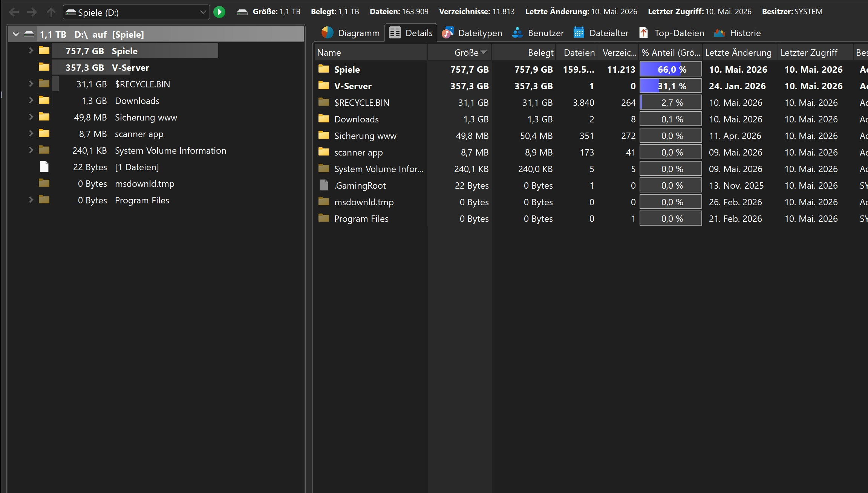Switch to the Diagramm tab
Image resolution: width=868 pixels, height=493 pixels.
(x=351, y=33)
